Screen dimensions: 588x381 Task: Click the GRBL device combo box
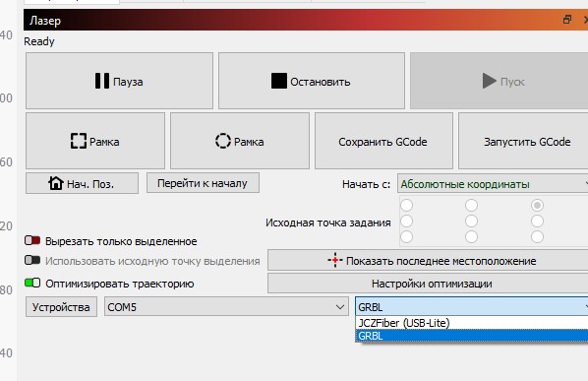pyautogui.click(x=472, y=307)
